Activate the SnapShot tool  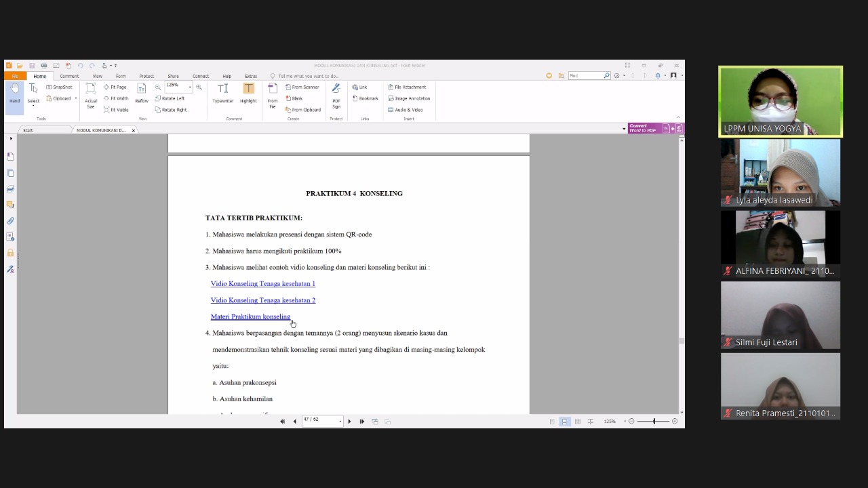pos(59,87)
